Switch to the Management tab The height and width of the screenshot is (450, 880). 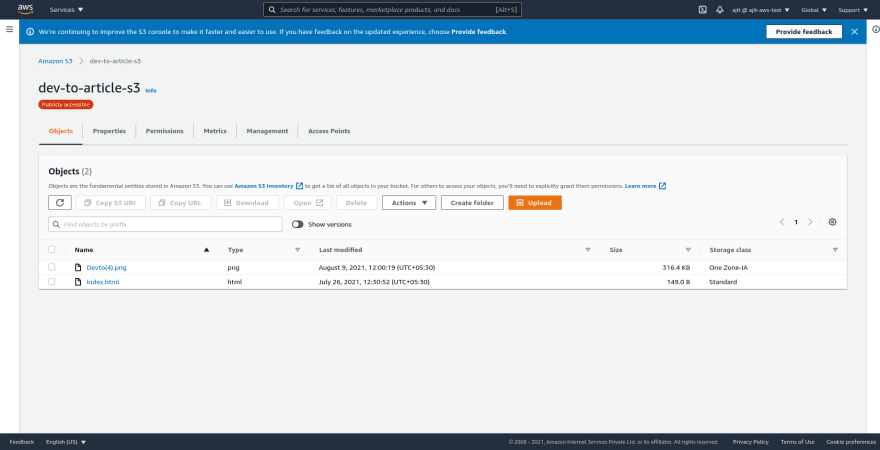(x=267, y=131)
